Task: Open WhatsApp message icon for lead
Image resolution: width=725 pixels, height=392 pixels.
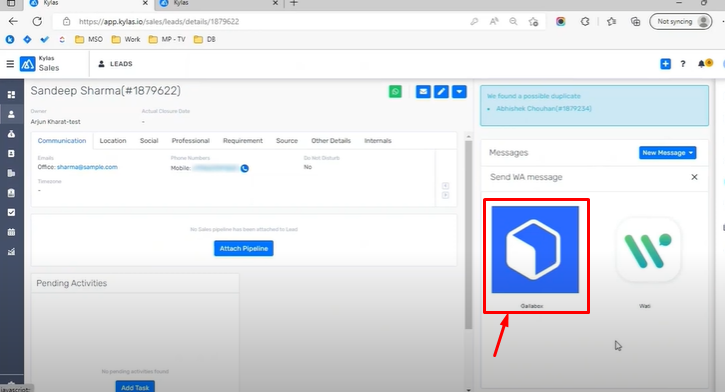Action: tap(395, 92)
